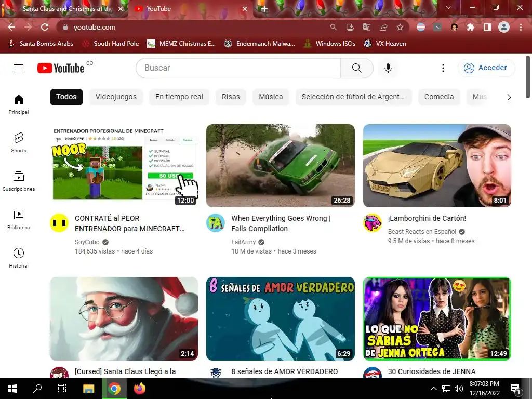532x399 pixels.
Task: Open VX Heaven bookmark
Action: (x=385, y=44)
